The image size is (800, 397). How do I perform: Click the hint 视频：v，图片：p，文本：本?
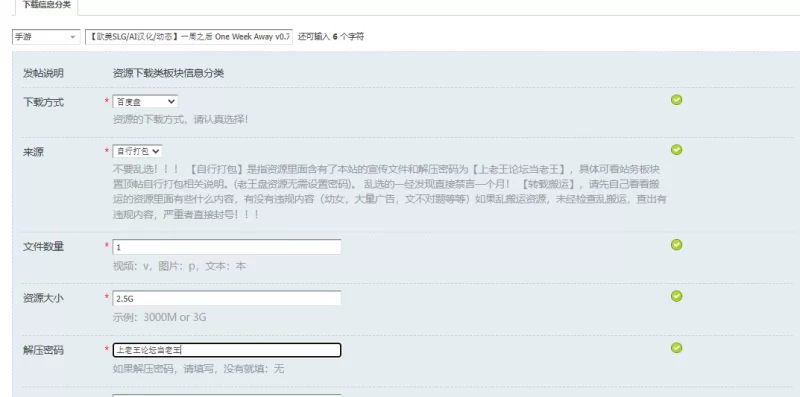179,266
